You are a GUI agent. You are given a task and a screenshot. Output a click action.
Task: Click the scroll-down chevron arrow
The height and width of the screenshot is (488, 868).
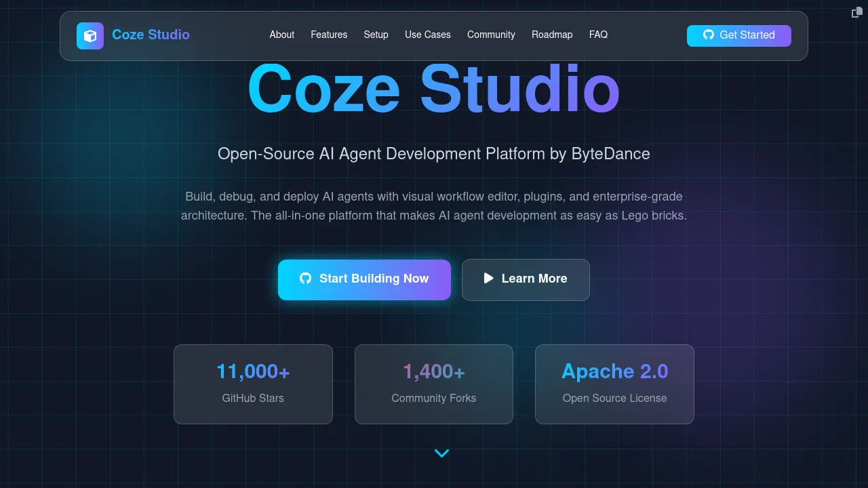tap(441, 453)
